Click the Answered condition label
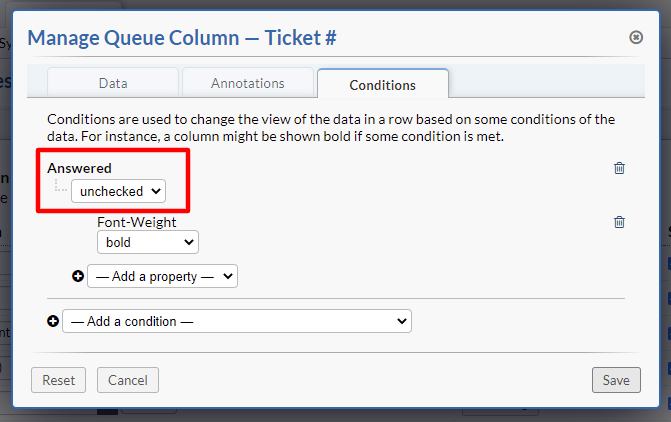Viewport: 671px width, 422px height. point(79,168)
